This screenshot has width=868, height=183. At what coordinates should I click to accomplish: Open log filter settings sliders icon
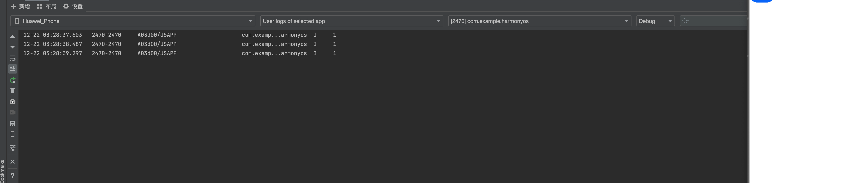pyautogui.click(x=13, y=148)
